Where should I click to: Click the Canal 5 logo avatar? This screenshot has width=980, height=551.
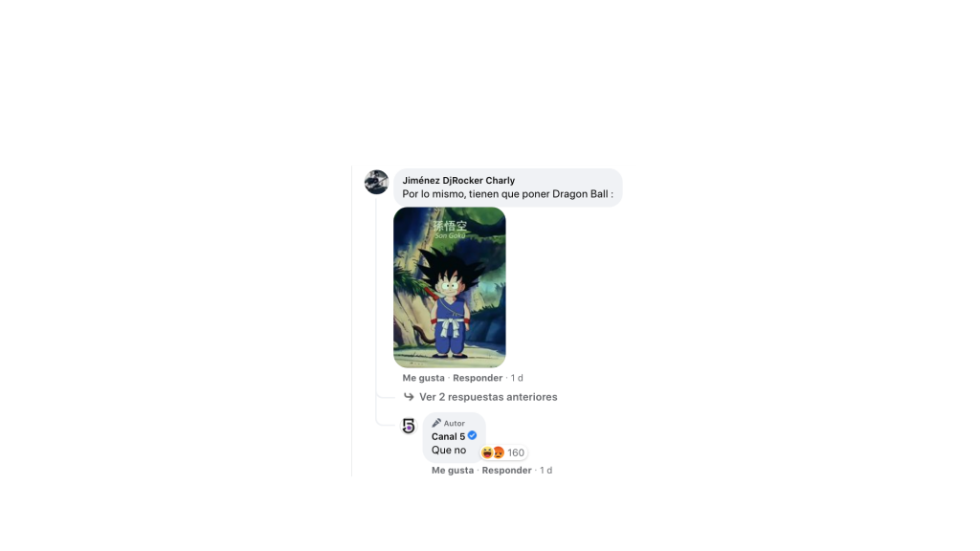(408, 426)
